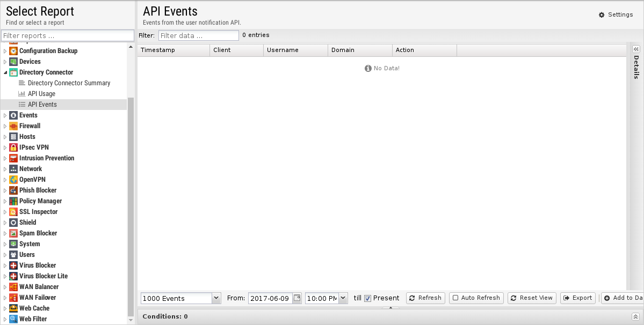Sort by Action column header
Viewport: 644px width, 325px height.
[x=425, y=50]
